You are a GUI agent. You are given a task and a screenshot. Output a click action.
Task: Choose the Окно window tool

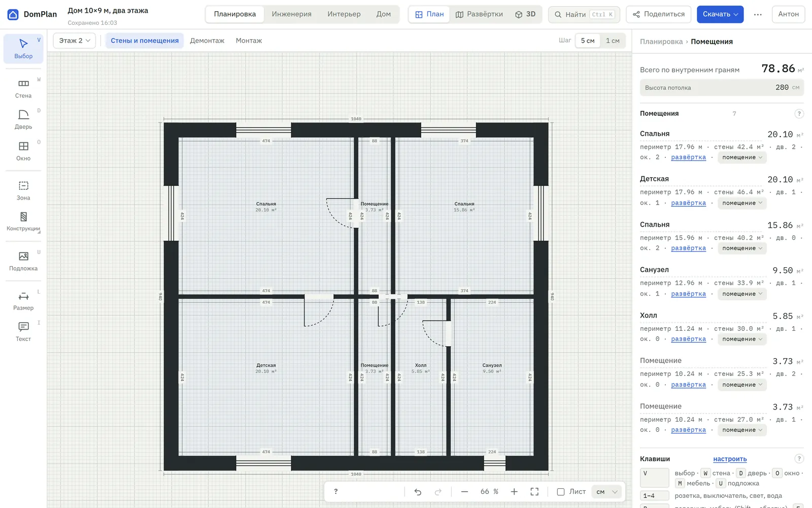coord(23,151)
